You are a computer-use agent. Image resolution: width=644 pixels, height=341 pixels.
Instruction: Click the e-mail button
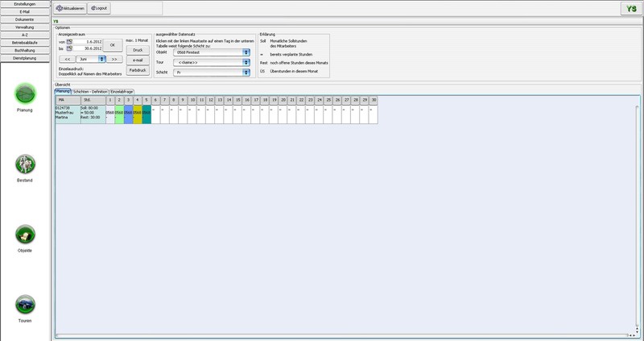pyautogui.click(x=138, y=60)
